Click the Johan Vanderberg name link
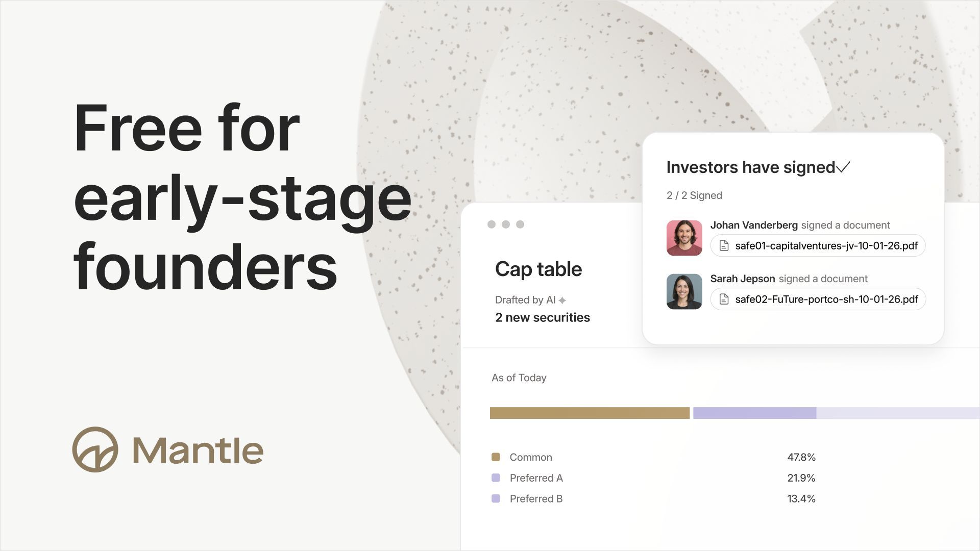Image resolution: width=980 pixels, height=551 pixels. point(754,225)
